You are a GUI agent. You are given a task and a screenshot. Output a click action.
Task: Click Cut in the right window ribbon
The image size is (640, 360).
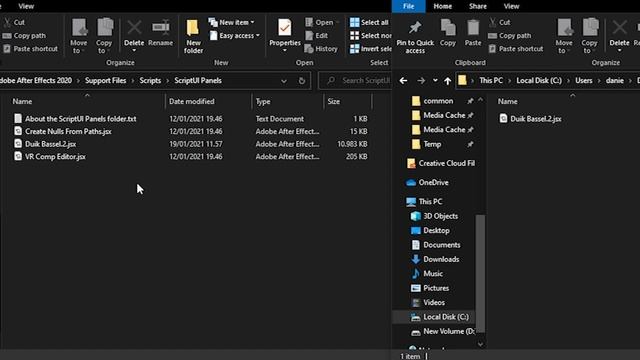[x=500, y=22]
